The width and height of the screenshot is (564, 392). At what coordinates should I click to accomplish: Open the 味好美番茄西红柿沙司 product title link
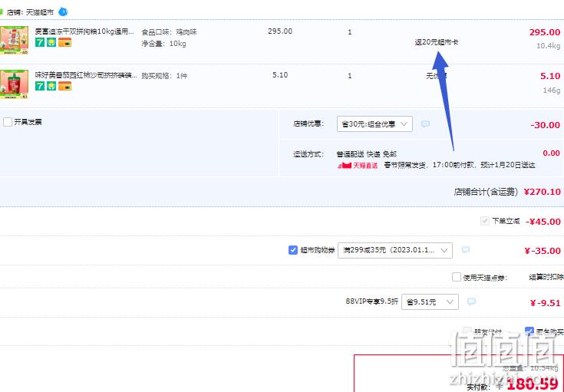pyautogui.click(x=86, y=75)
